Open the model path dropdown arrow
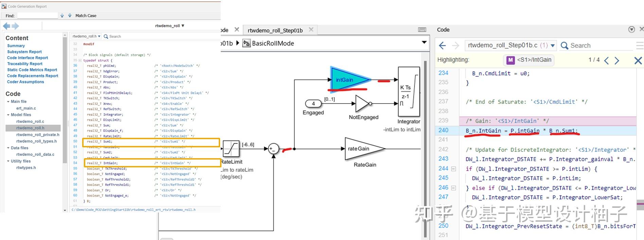 pos(424,42)
